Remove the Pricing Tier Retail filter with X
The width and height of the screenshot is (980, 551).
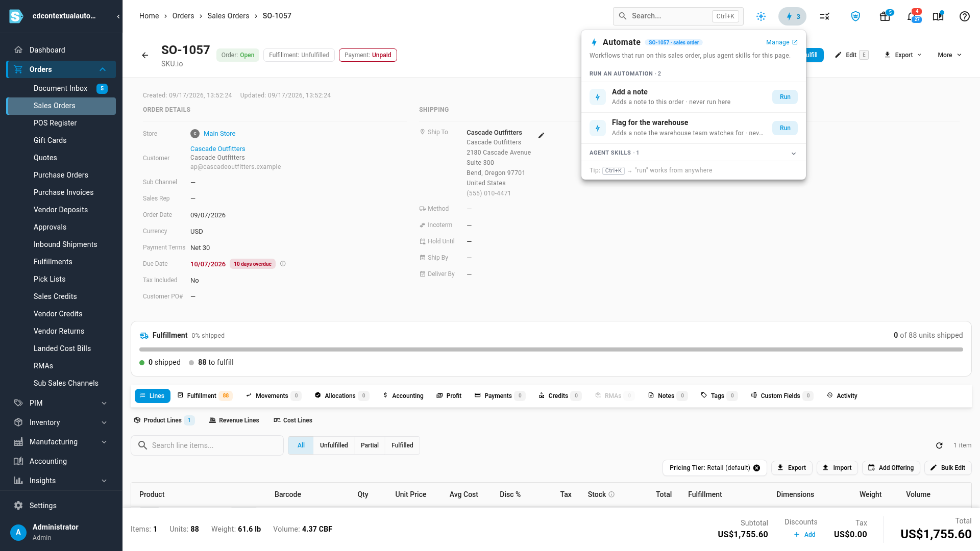pos(756,468)
